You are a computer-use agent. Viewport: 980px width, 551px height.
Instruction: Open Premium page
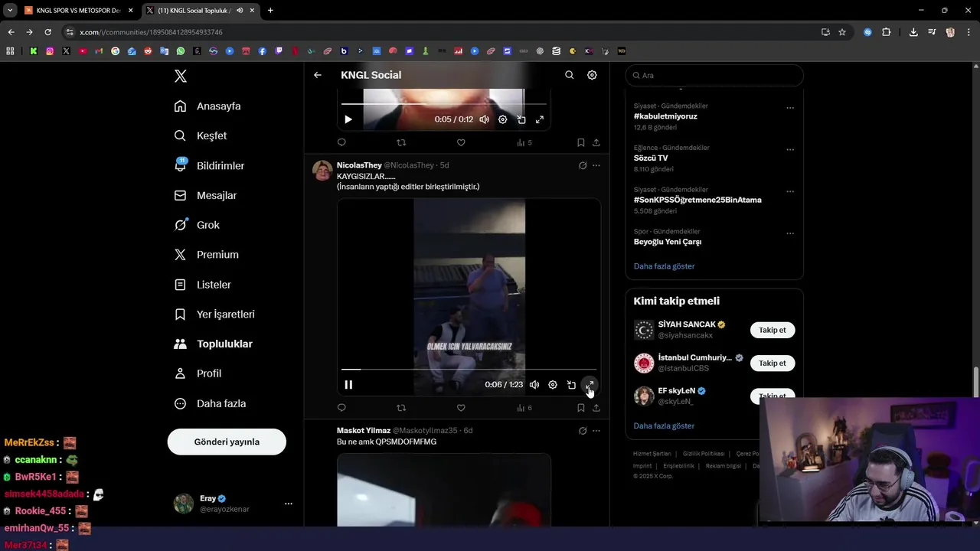206,254
